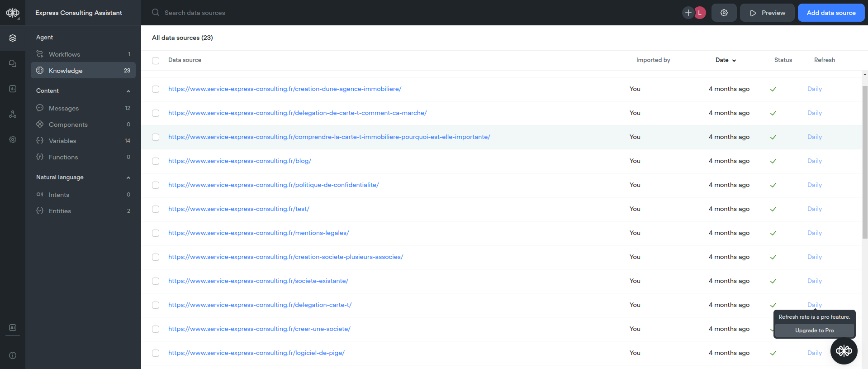Tick the checkbox for the test row
This screenshot has width=868, height=369.
(156, 209)
